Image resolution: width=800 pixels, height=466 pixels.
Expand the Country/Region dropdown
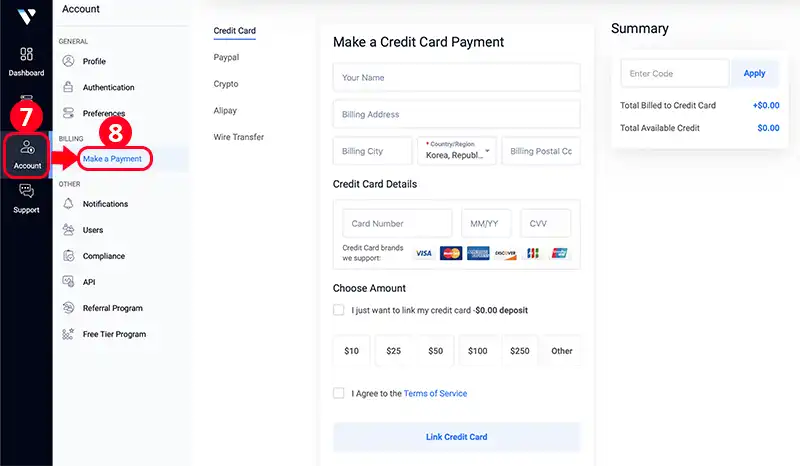(457, 151)
